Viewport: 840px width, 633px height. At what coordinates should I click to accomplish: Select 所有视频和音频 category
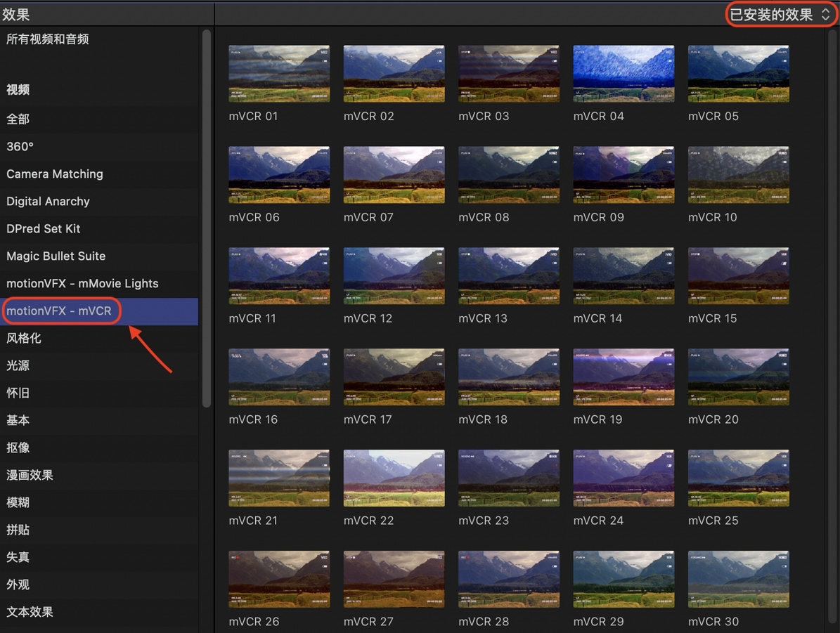coord(48,39)
